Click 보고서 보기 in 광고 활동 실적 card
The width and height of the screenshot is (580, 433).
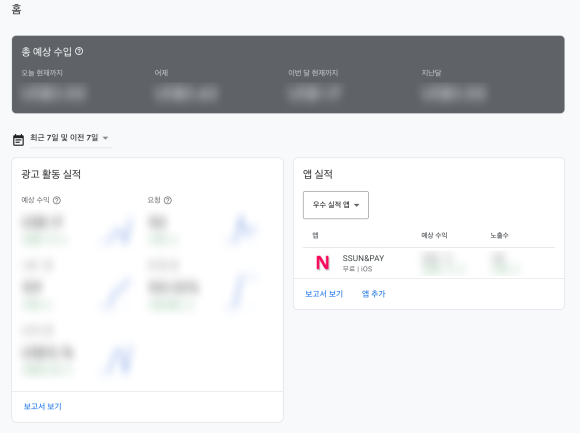(x=43, y=406)
